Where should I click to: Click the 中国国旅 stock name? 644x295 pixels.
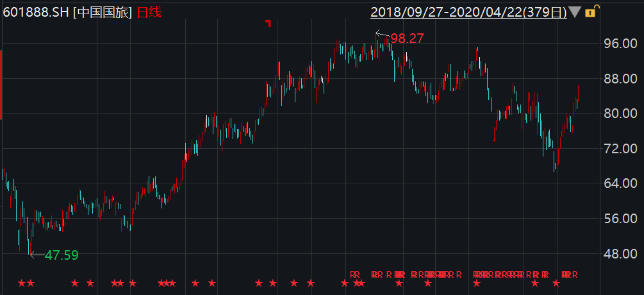[x=103, y=12]
